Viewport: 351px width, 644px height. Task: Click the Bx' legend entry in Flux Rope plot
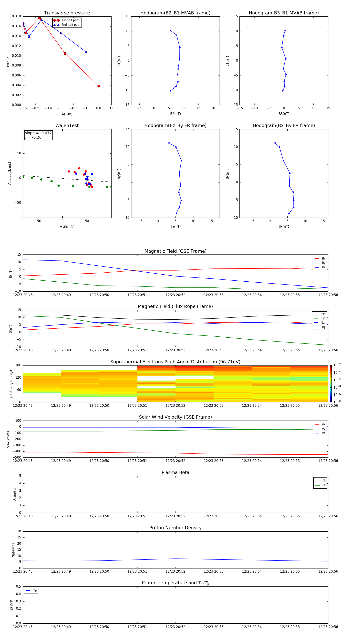tap(320, 314)
